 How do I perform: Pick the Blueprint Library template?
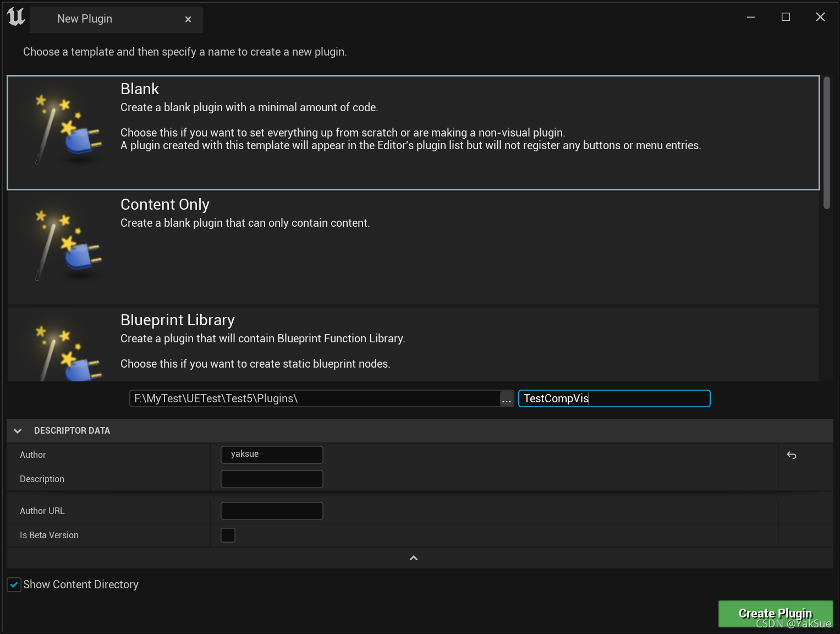coord(413,344)
